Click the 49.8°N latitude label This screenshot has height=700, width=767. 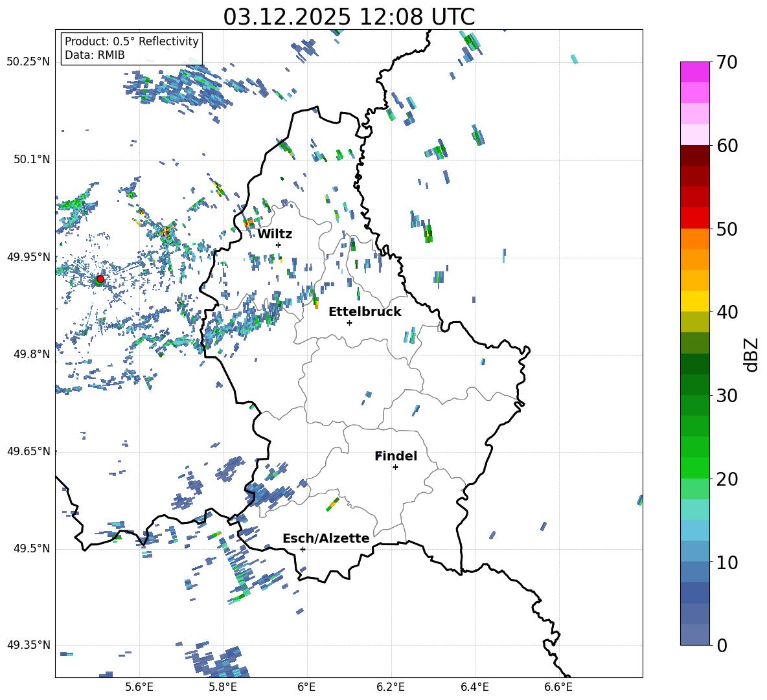click(x=31, y=354)
